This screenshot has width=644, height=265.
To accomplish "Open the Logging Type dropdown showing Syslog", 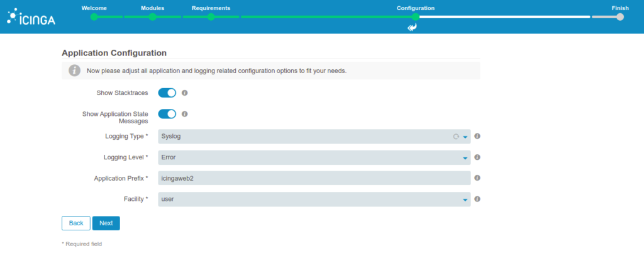I will [314, 137].
